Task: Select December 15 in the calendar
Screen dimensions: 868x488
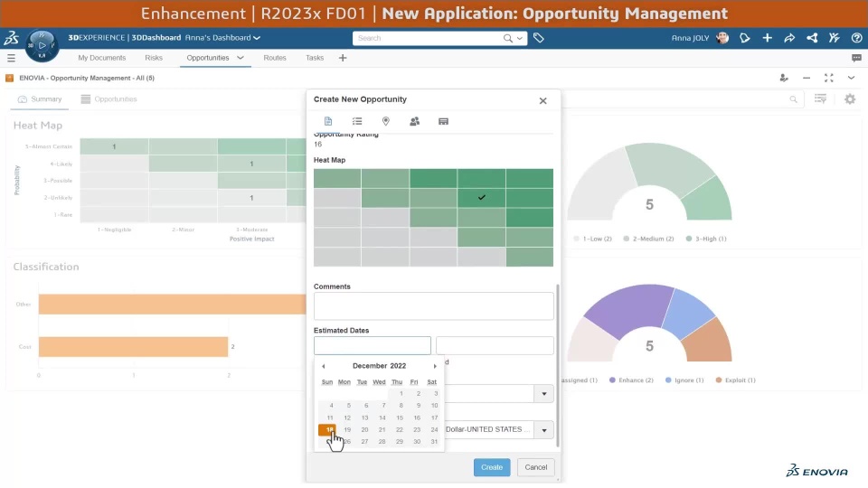Action: (399, 418)
